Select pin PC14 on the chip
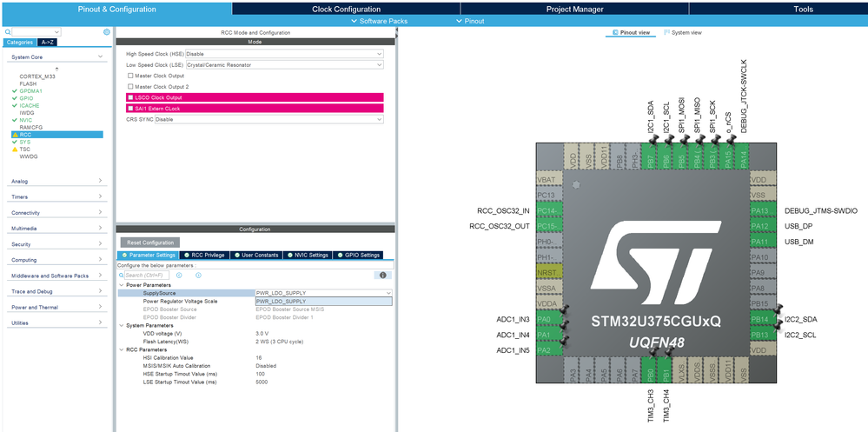Screen dimensions: 868x432 549,211
